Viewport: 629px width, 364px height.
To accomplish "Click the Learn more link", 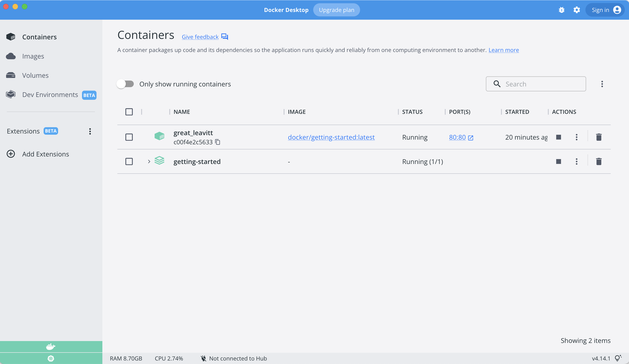I will (503, 50).
